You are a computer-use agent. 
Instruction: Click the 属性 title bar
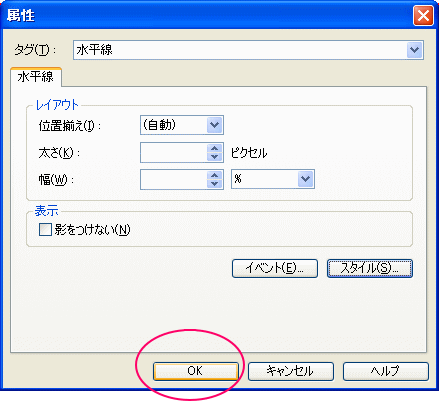click(x=207, y=15)
